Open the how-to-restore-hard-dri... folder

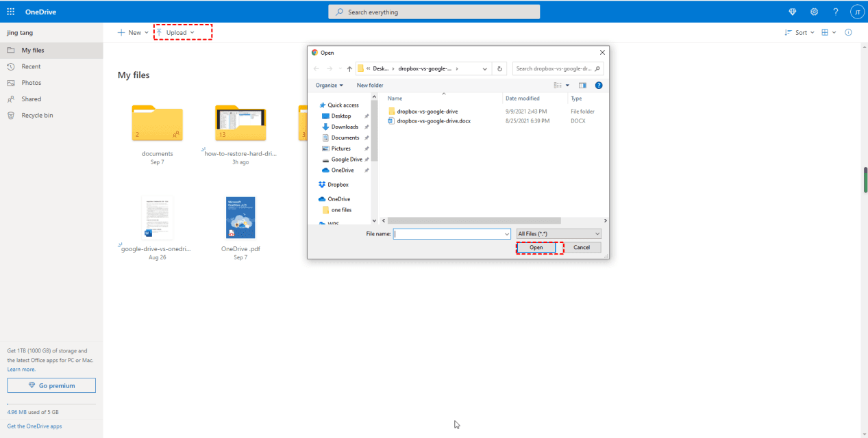pyautogui.click(x=240, y=123)
